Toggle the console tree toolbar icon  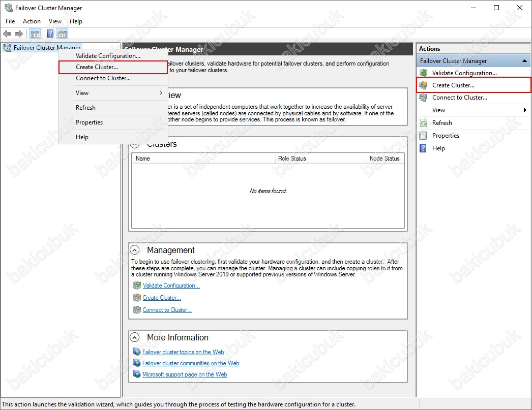click(35, 34)
